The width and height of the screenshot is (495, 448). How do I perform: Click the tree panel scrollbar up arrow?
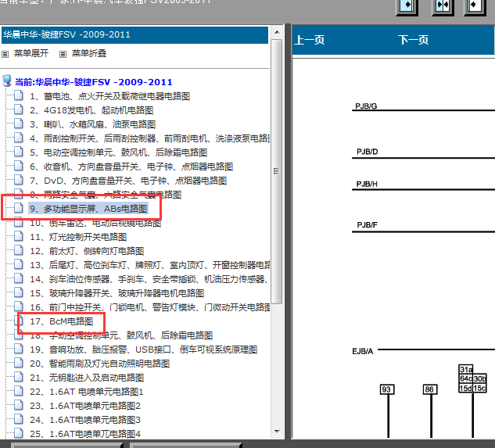click(277, 32)
